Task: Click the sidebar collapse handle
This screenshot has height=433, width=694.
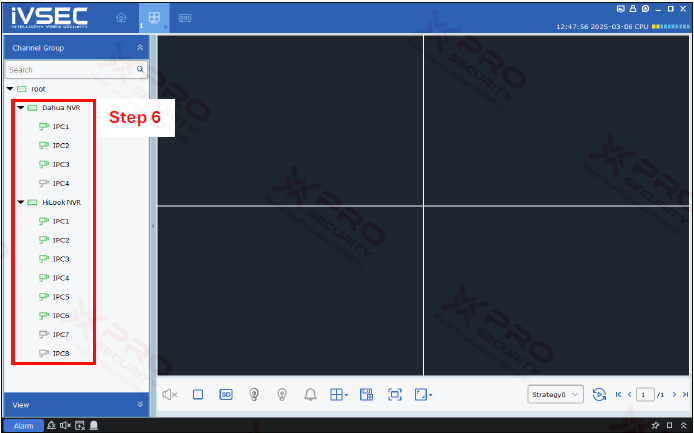Action: coord(153,226)
